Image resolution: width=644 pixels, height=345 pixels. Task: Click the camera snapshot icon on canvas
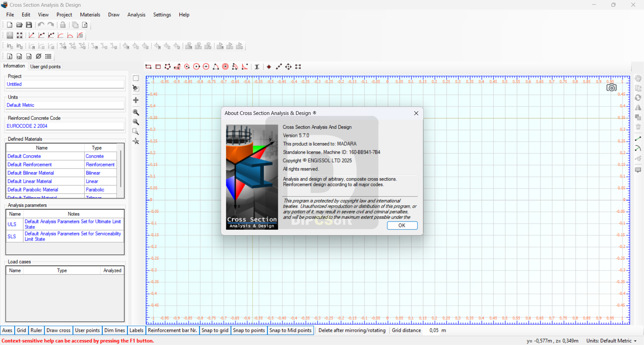point(611,88)
